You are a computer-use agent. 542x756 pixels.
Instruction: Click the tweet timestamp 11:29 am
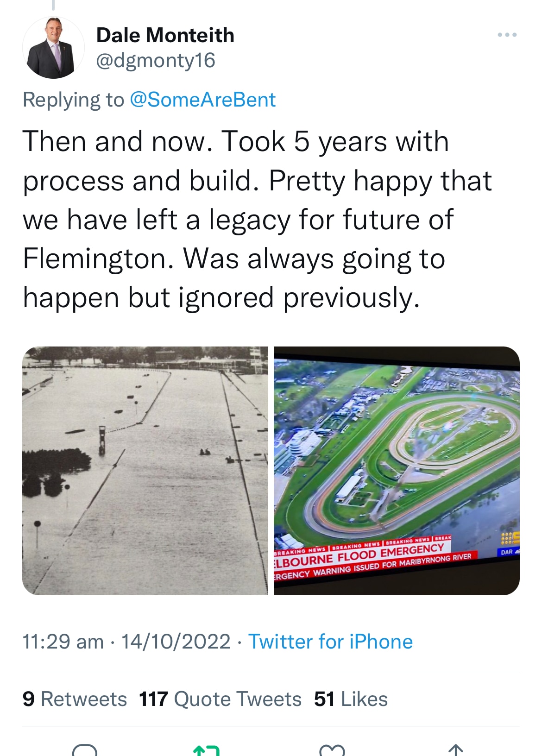point(62,641)
